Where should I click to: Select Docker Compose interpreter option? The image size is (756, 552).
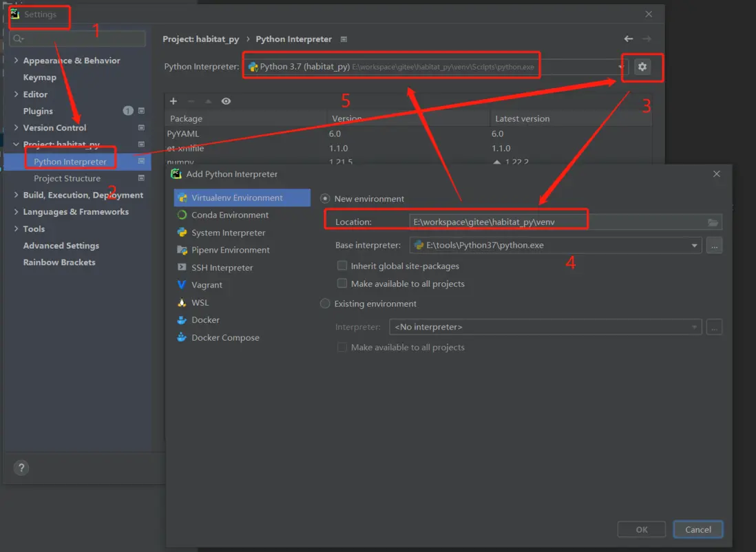(x=242, y=337)
